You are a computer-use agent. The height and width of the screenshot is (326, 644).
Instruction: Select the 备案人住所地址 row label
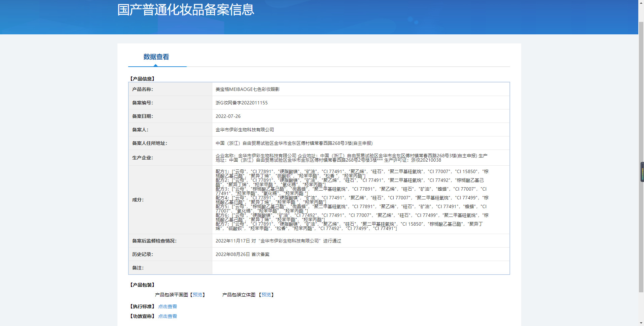pos(150,143)
